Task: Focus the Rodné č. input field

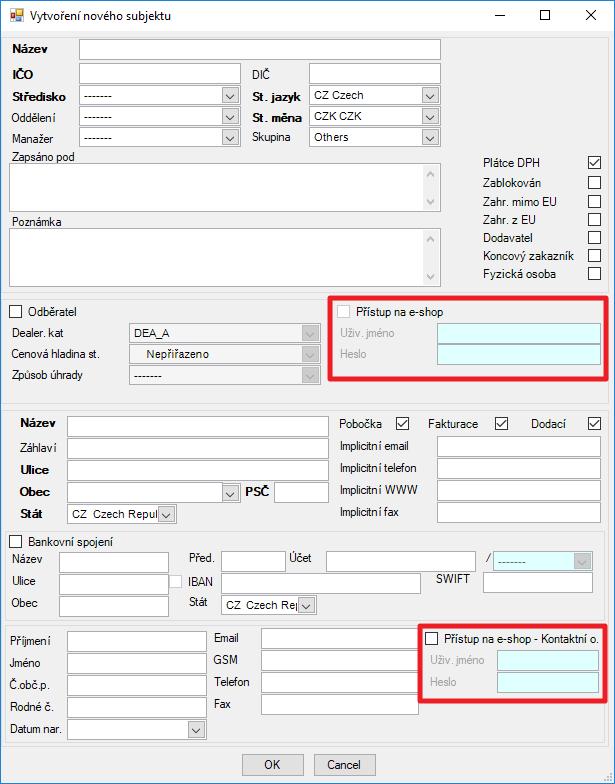Action: [x=137, y=707]
